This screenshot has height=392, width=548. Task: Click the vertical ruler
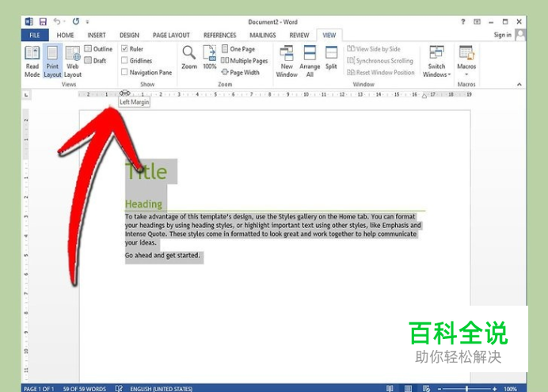26,245
